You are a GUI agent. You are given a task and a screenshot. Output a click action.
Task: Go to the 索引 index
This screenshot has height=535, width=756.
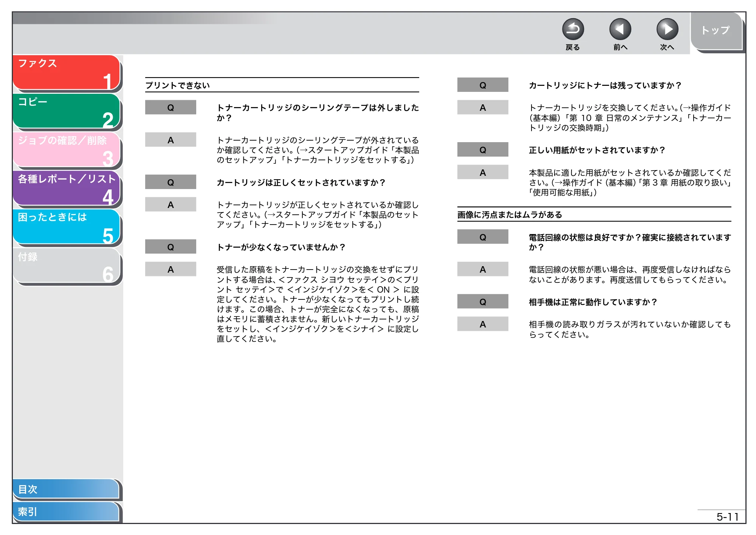click(x=66, y=512)
